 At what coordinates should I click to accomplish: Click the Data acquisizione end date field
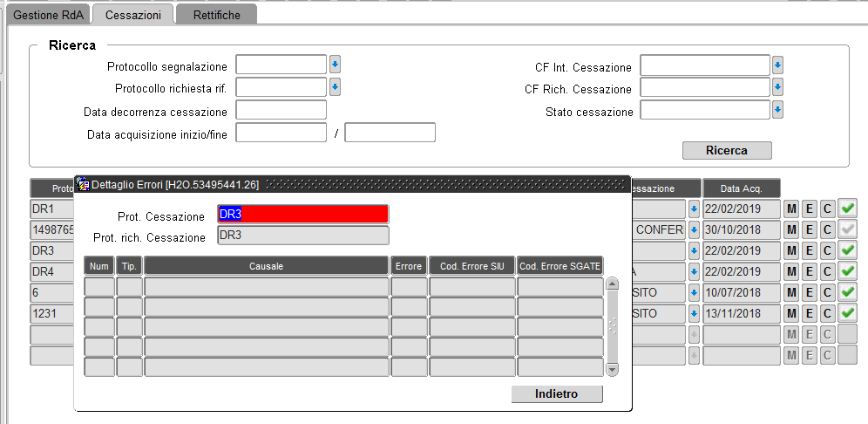pyautogui.click(x=390, y=133)
